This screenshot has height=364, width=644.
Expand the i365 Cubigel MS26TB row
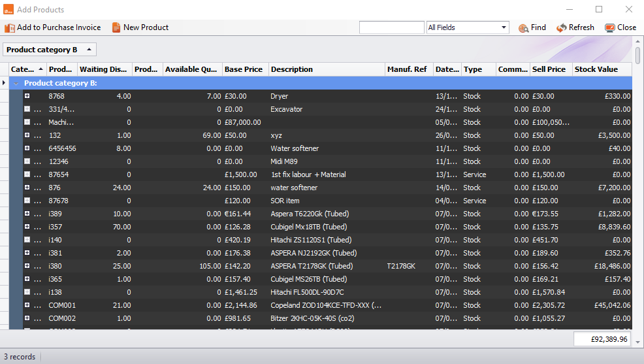[27, 279]
